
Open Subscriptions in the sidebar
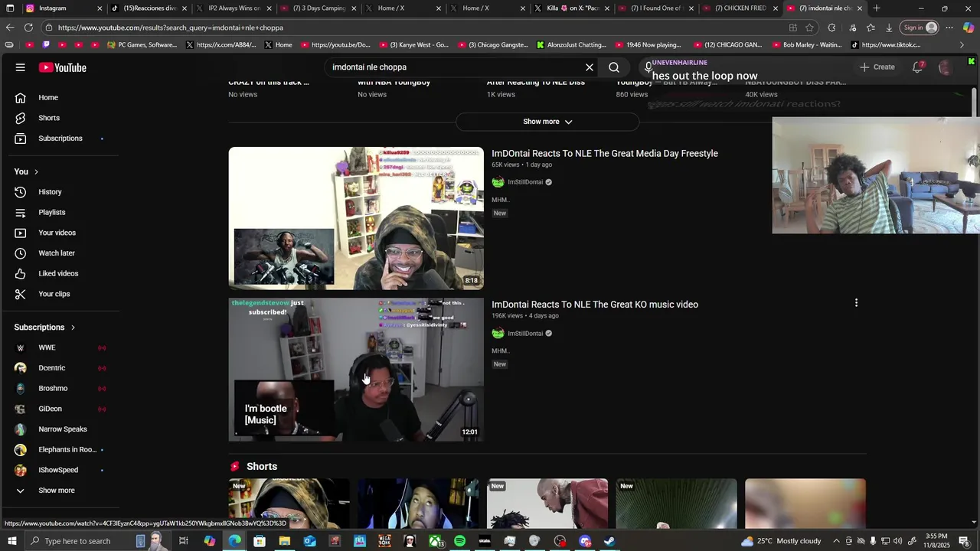(60, 139)
